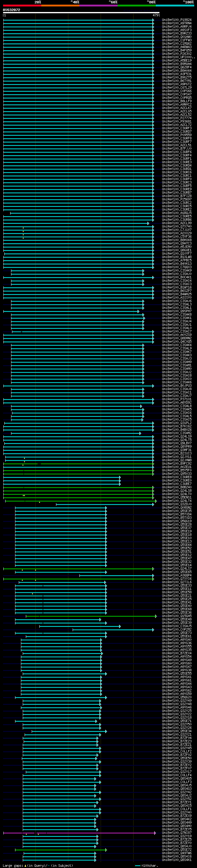Select hit label UniRef100_B6TYM1
Viewport: 197px width, 868px height.
click(177, 81)
